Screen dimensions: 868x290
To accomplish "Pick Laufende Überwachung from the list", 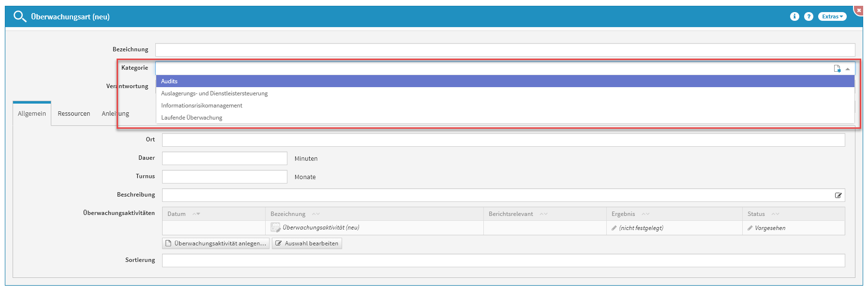I will click(x=192, y=118).
